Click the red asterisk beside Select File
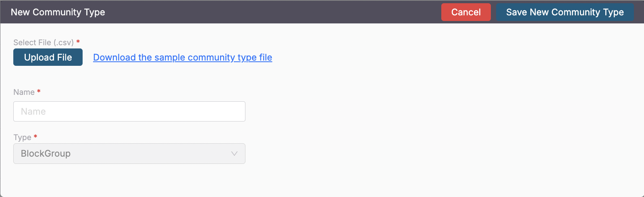The height and width of the screenshot is (197, 644). click(x=78, y=42)
